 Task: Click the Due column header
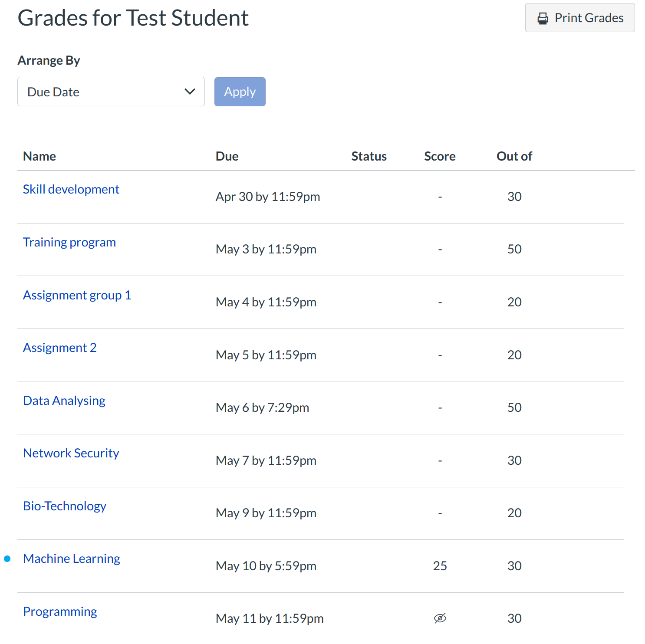click(227, 156)
